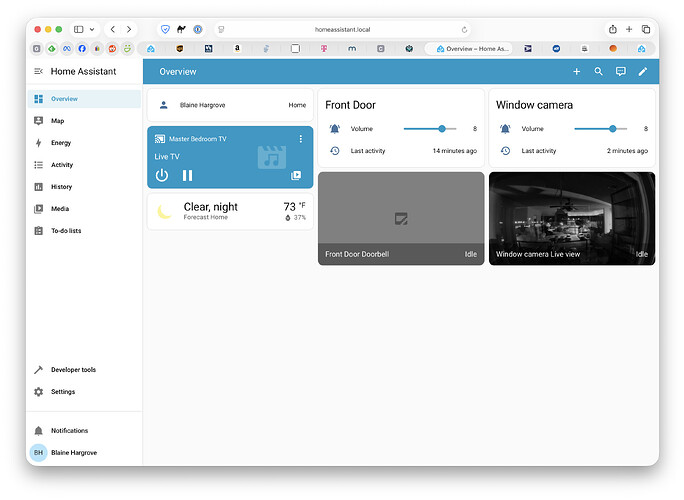This screenshot has width=684, height=500.
Task: Click Front Door volume bell icon
Action: coord(335,129)
